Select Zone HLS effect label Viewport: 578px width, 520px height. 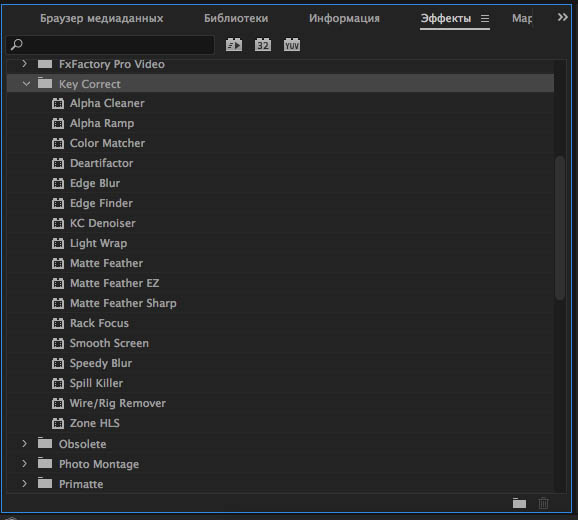[95, 423]
